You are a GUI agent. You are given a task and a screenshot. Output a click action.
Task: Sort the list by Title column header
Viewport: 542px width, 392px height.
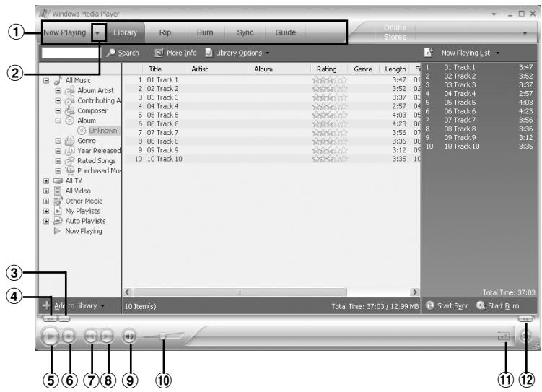[x=155, y=69]
